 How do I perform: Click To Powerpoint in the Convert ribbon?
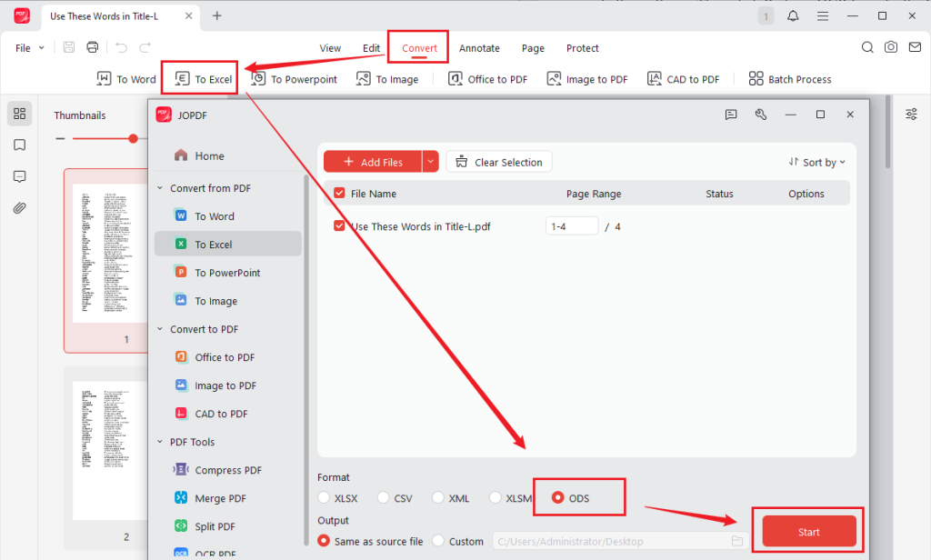coord(294,79)
